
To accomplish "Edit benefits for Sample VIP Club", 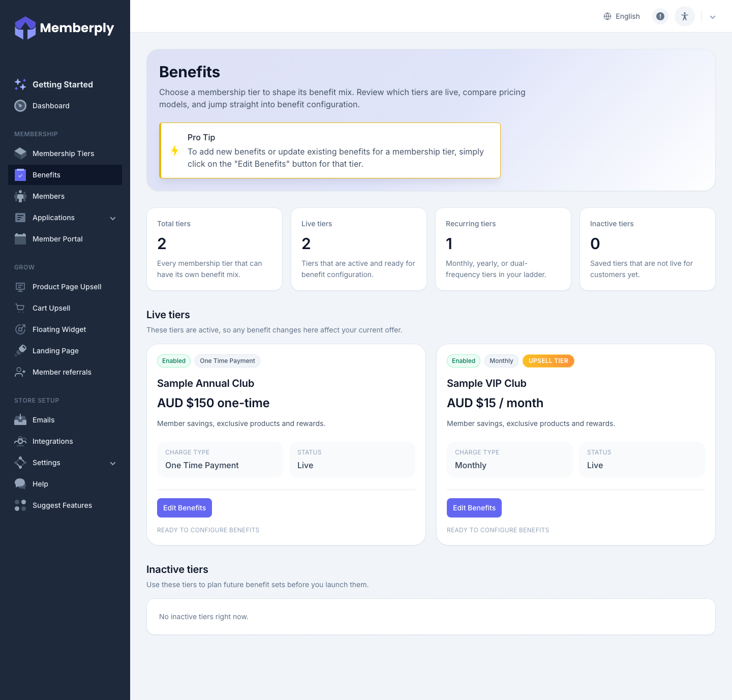I will (x=474, y=508).
